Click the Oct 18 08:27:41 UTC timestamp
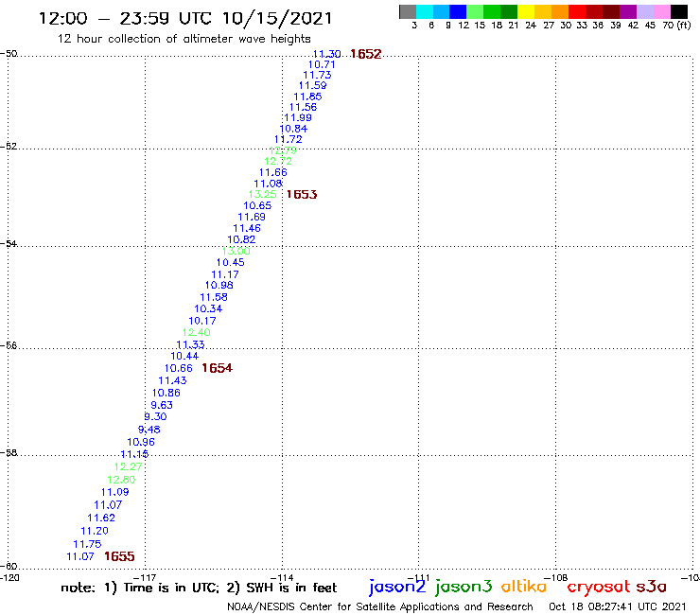 tap(618, 606)
